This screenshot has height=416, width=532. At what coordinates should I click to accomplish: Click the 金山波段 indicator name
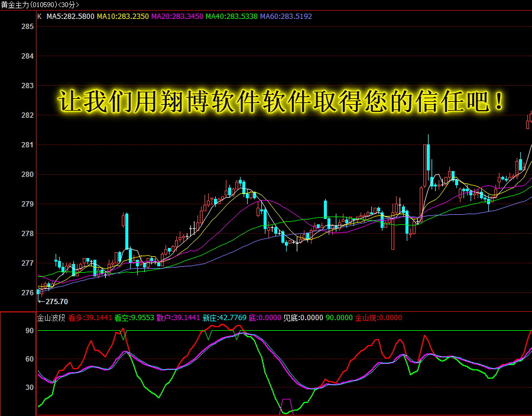pos(51,318)
